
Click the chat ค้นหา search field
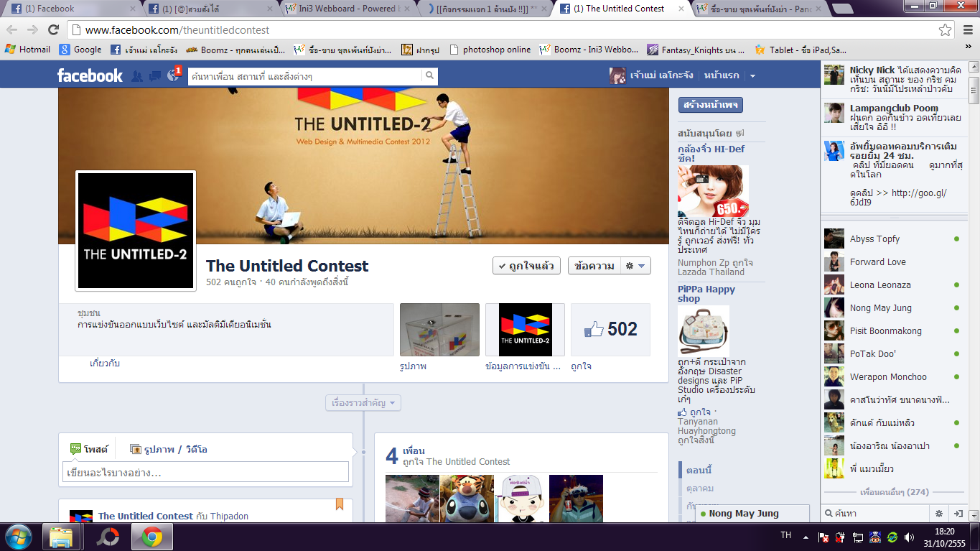pyautogui.click(x=876, y=514)
